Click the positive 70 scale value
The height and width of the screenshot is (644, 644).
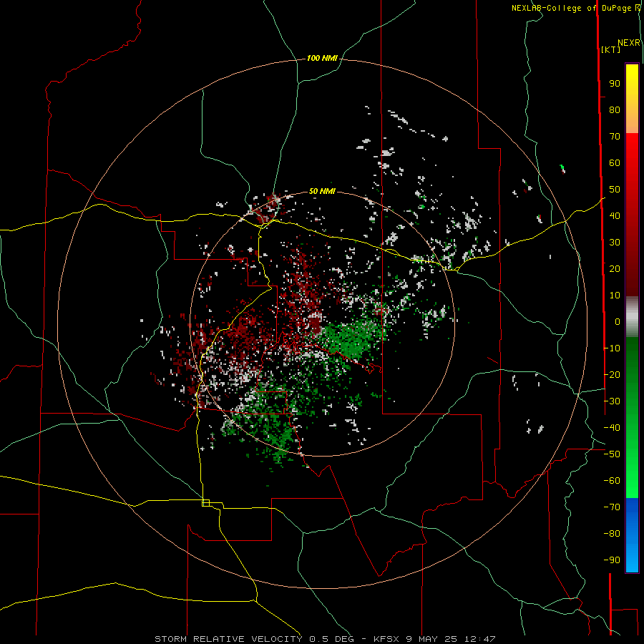coord(615,137)
